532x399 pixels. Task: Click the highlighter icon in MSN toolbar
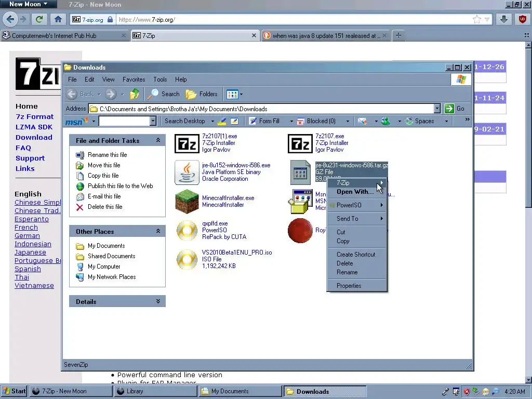click(x=222, y=121)
